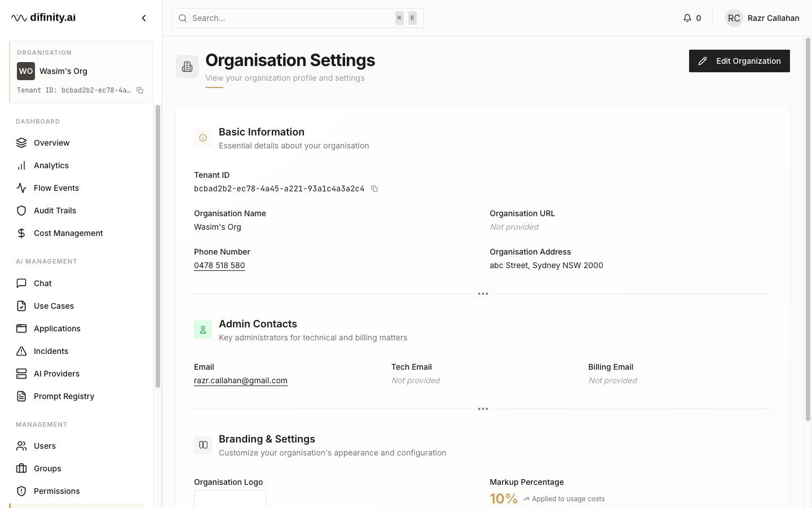Click the address text abc Street, Sydney NSW 2000
Viewport: 812px width, 508px height.
(546, 265)
